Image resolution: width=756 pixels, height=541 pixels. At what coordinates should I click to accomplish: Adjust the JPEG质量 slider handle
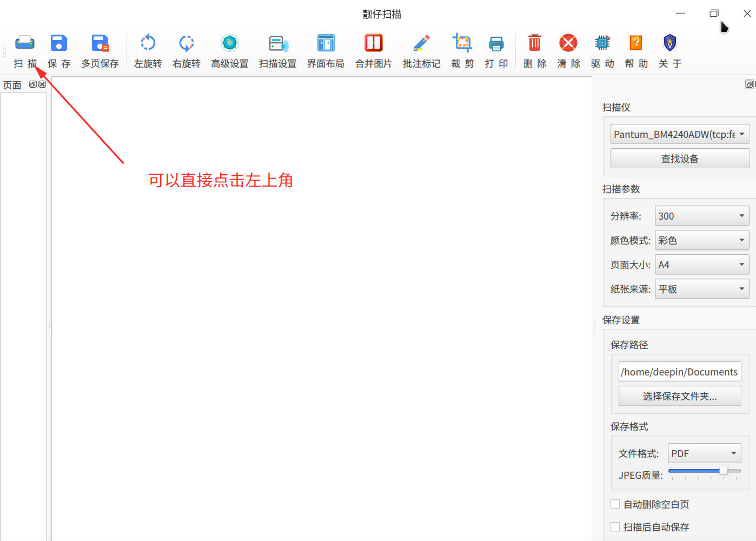[x=724, y=471]
